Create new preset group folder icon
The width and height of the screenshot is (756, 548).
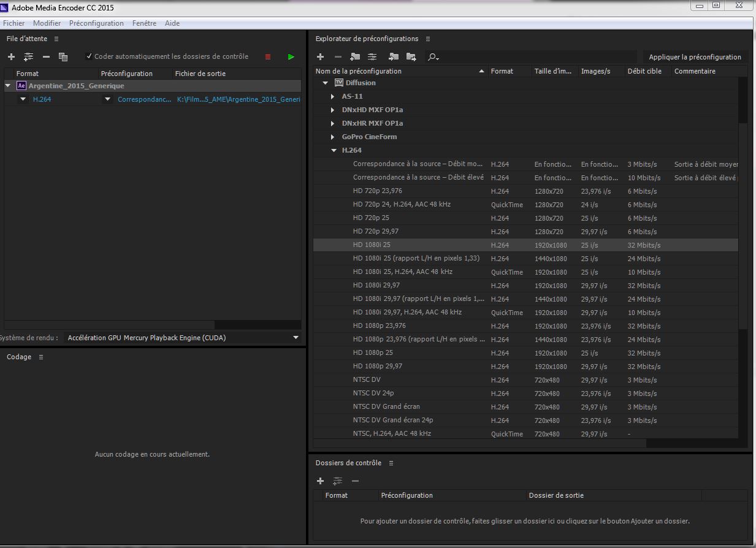pyautogui.click(x=355, y=57)
